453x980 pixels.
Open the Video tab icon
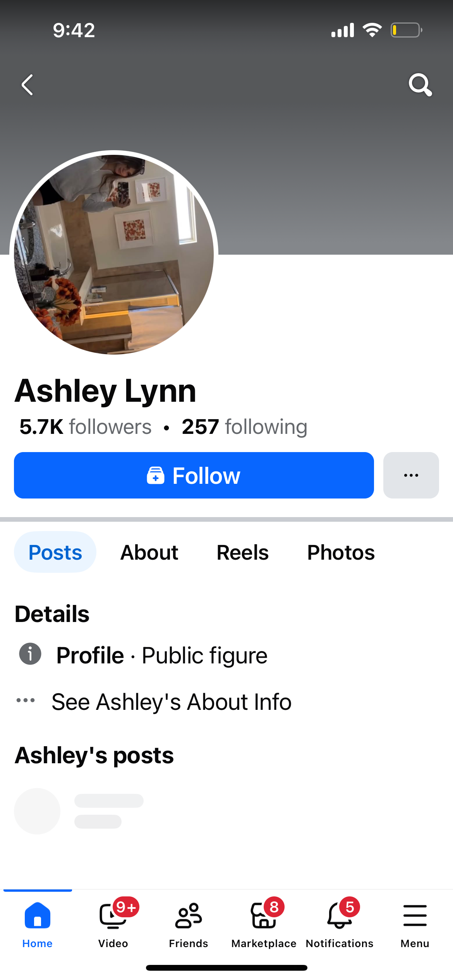tap(113, 915)
